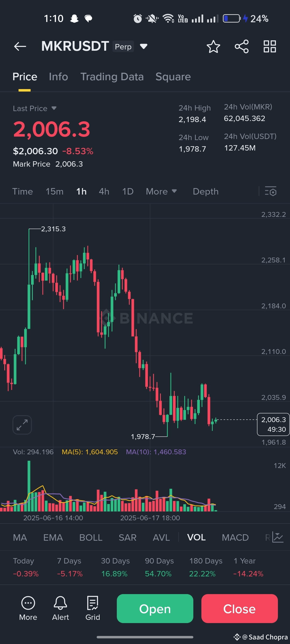Viewport: 290px width, 644px height.
Task: Open the share icon
Action: [242, 46]
